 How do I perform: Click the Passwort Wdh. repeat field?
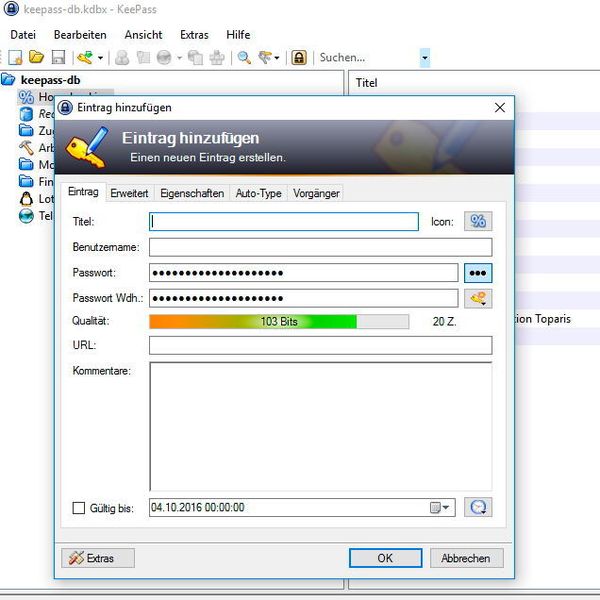pyautogui.click(x=303, y=298)
